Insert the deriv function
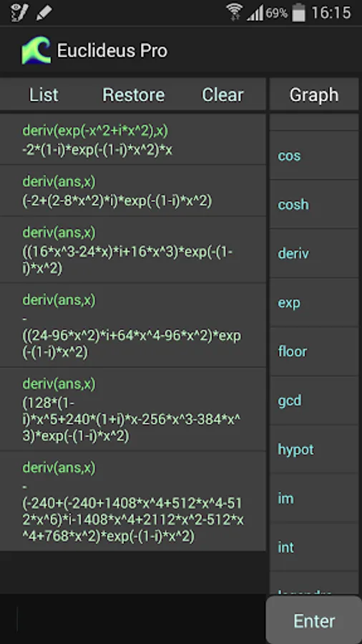The width and height of the screenshot is (362, 644). click(314, 253)
